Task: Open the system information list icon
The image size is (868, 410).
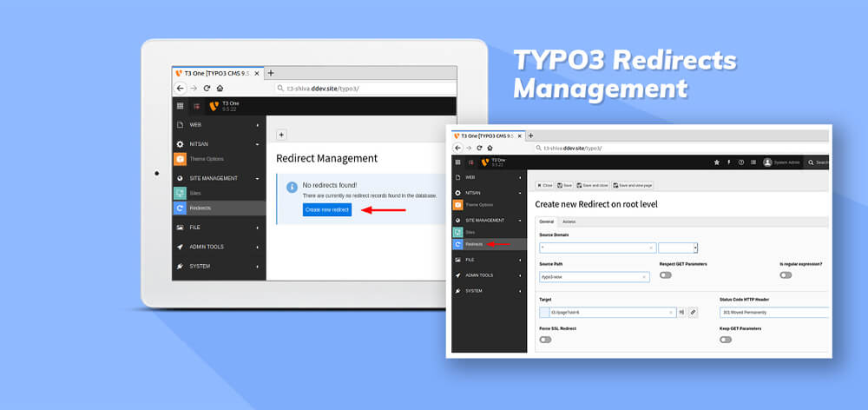Action: (753, 162)
